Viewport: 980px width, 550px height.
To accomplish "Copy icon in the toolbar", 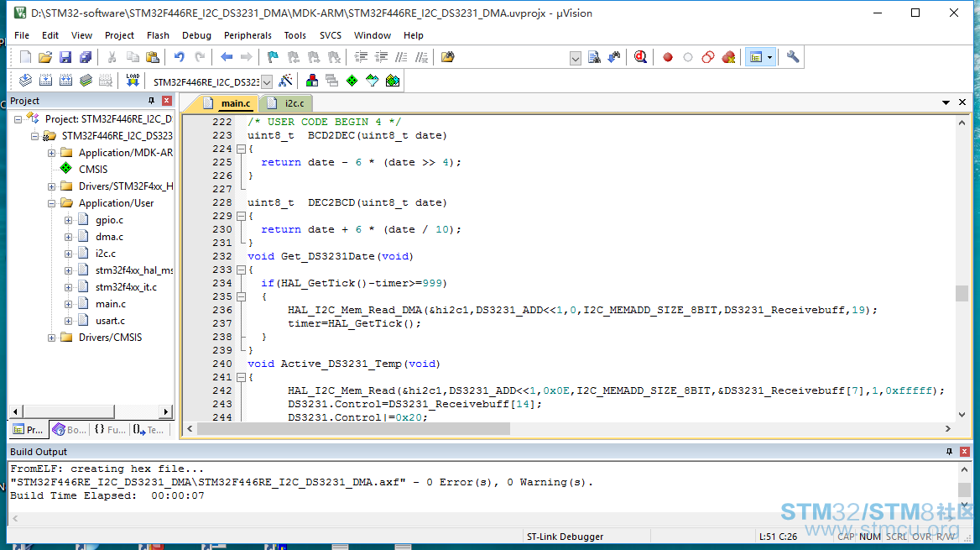I will 133,57.
